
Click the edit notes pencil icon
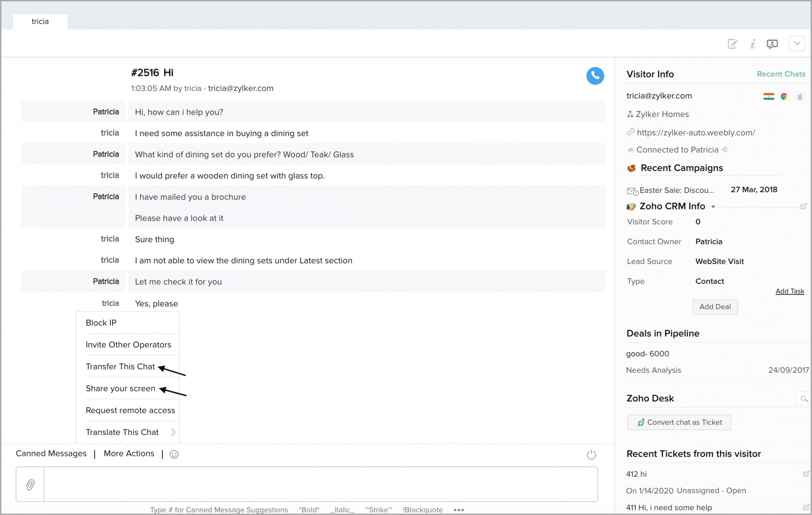(x=732, y=44)
